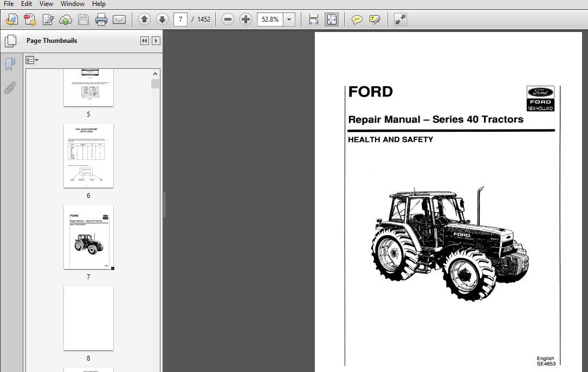Click the zoom percentage field showing 52.8%
The width and height of the screenshot is (588, 372).
(x=270, y=20)
